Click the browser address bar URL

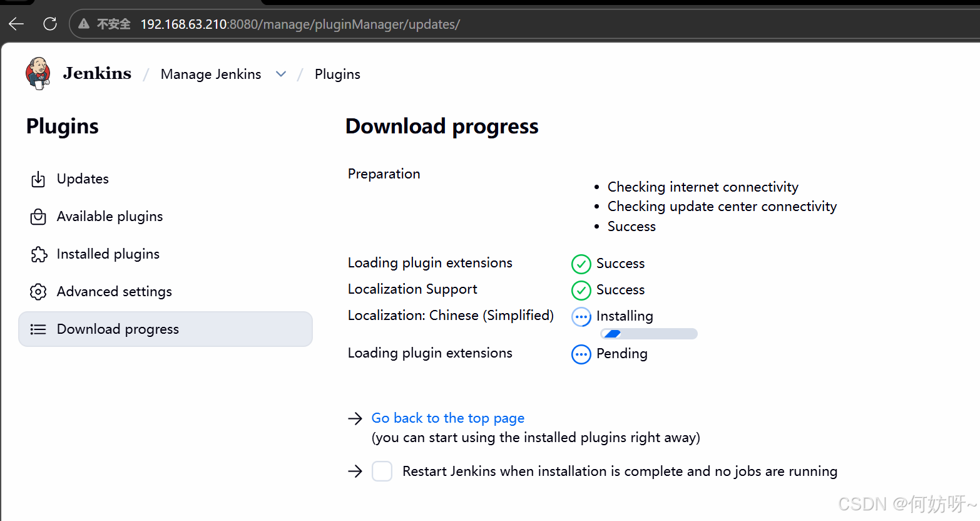(300, 24)
